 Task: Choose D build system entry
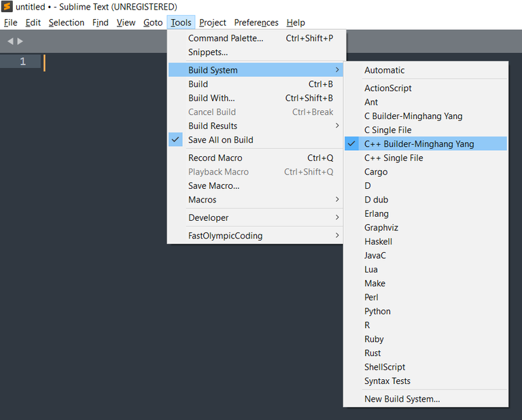click(425, 186)
